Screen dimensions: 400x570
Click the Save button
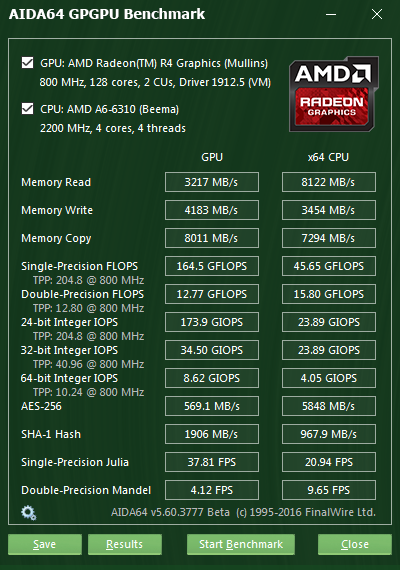click(x=45, y=544)
